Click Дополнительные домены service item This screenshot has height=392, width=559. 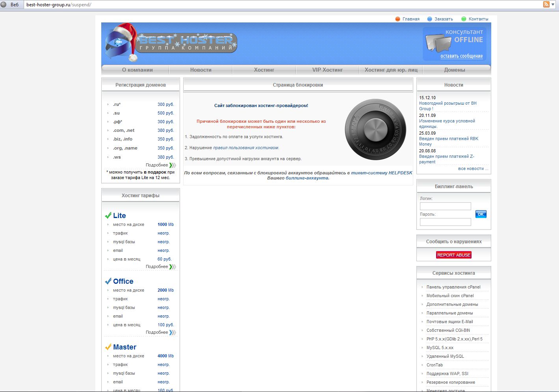point(452,304)
